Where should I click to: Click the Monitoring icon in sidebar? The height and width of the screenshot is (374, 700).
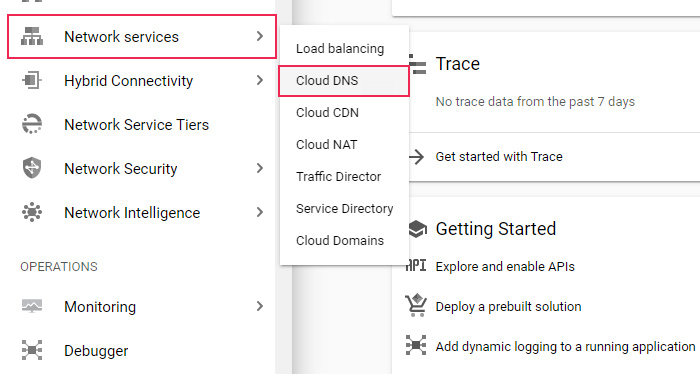[x=32, y=306]
